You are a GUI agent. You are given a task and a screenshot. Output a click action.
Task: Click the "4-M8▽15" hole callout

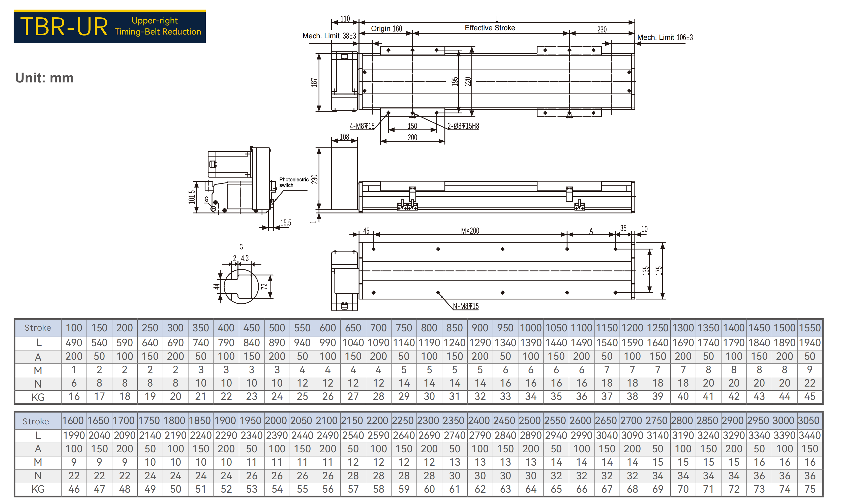pyautogui.click(x=362, y=126)
